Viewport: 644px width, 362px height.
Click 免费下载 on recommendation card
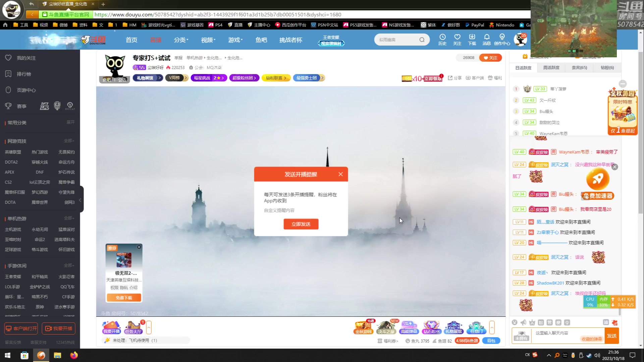pyautogui.click(x=124, y=298)
